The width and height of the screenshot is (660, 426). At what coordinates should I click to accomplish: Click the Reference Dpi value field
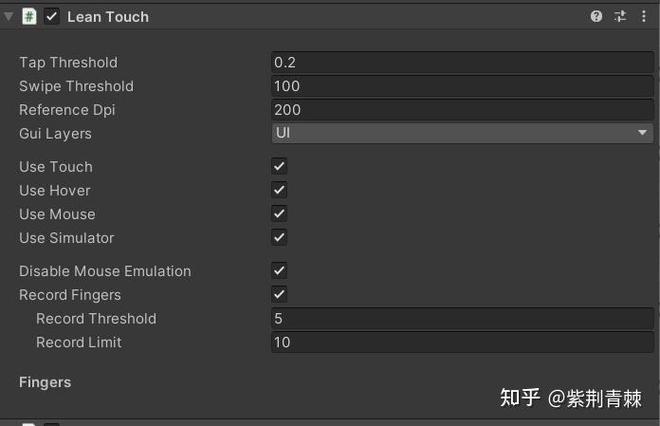(x=462, y=110)
